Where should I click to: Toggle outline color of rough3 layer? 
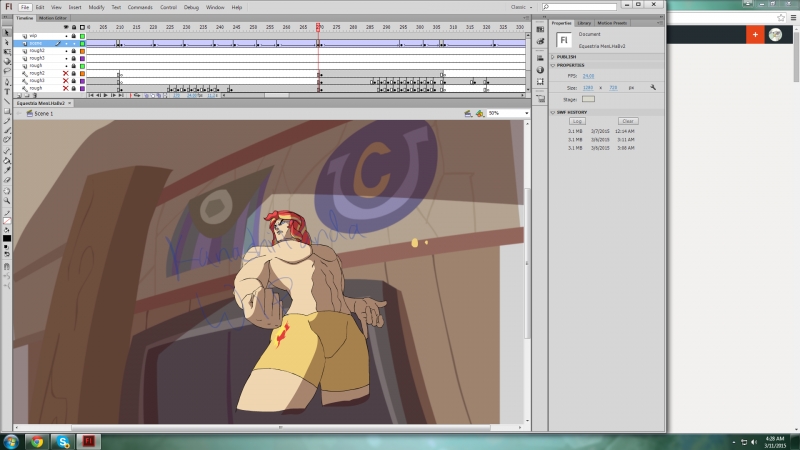point(83,58)
